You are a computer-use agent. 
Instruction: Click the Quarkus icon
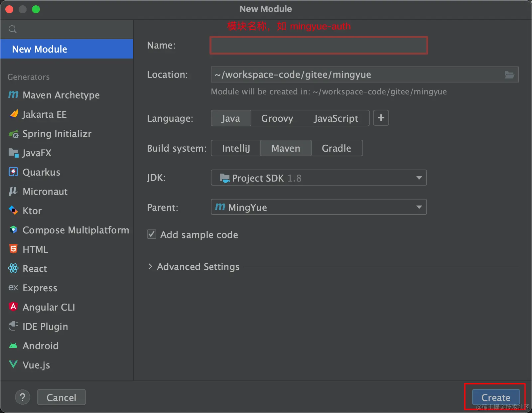coord(13,172)
